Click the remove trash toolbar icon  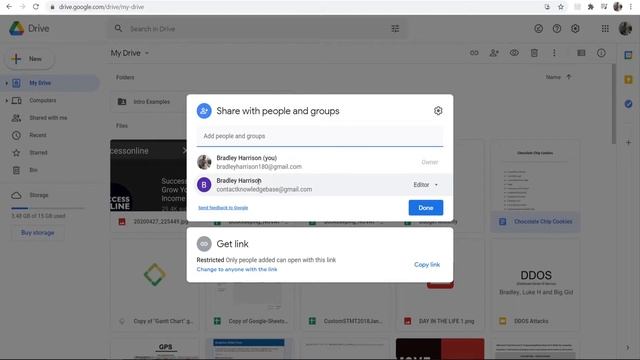(534, 53)
